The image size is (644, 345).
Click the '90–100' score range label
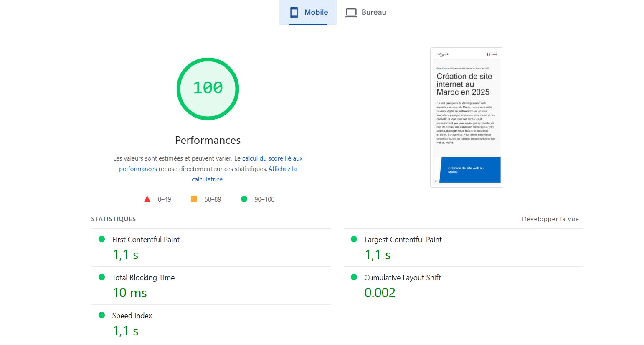pos(264,199)
